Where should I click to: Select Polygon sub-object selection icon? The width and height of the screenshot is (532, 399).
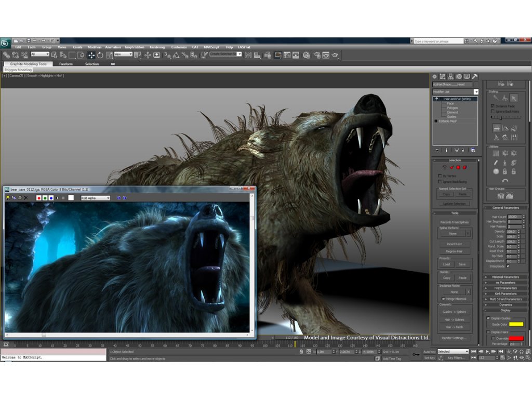(x=457, y=167)
